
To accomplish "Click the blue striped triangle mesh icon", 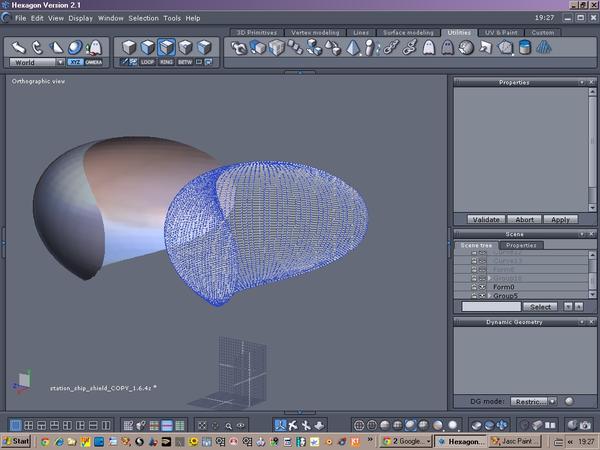I will point(544,48).
